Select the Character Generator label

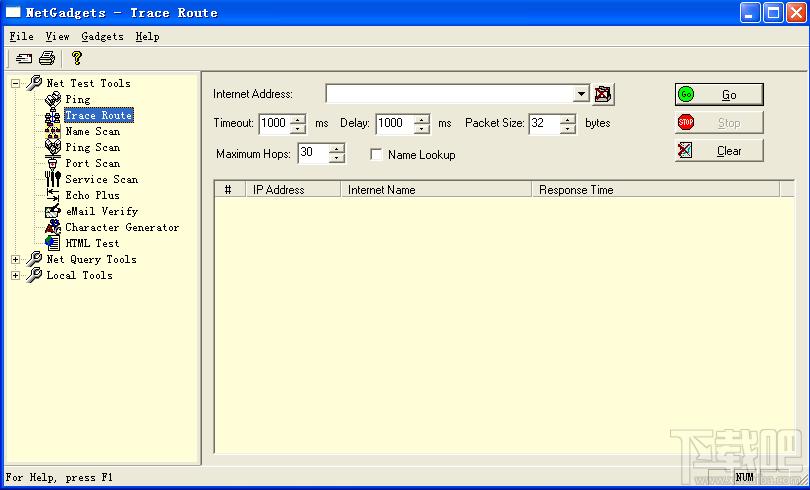coord(122,227)
